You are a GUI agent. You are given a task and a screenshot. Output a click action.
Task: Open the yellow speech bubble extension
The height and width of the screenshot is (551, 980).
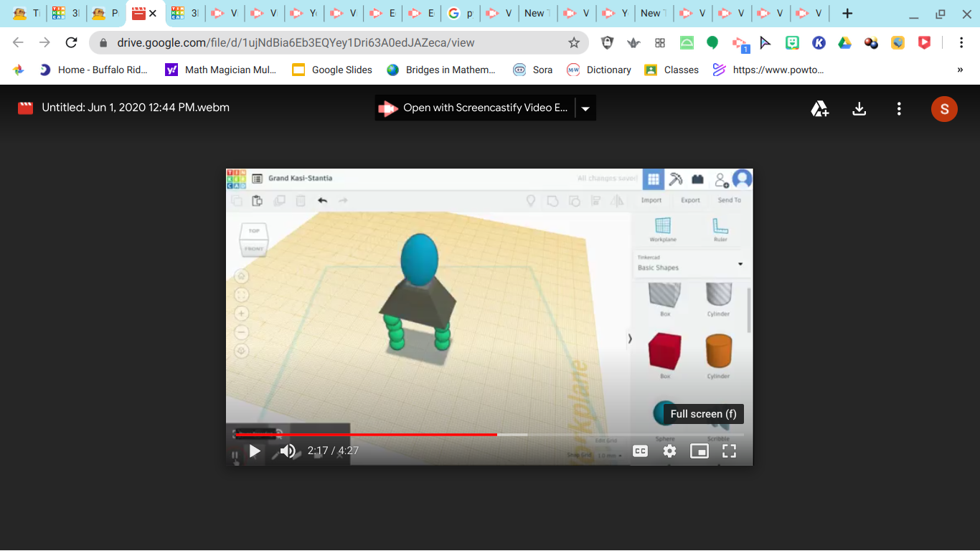point(897,42)
